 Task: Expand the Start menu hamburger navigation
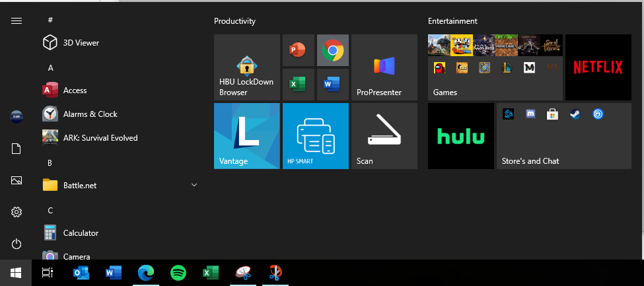(x=17, y=20)
